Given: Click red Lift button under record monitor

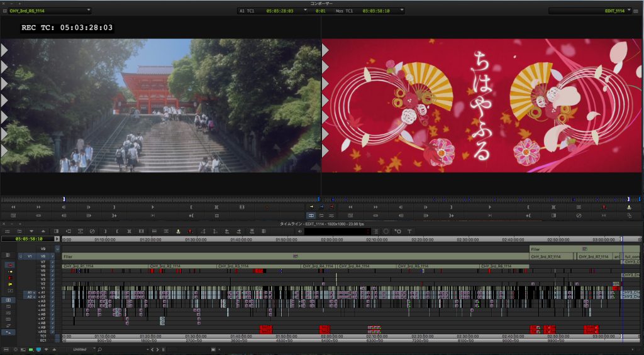Looking at the screenshot, I should tap(604, 207).
